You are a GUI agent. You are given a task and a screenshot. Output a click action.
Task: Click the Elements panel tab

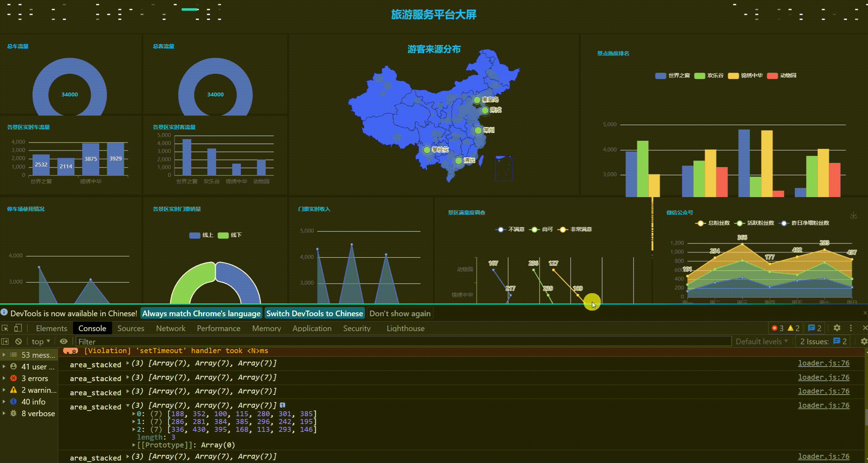(51, 328)
